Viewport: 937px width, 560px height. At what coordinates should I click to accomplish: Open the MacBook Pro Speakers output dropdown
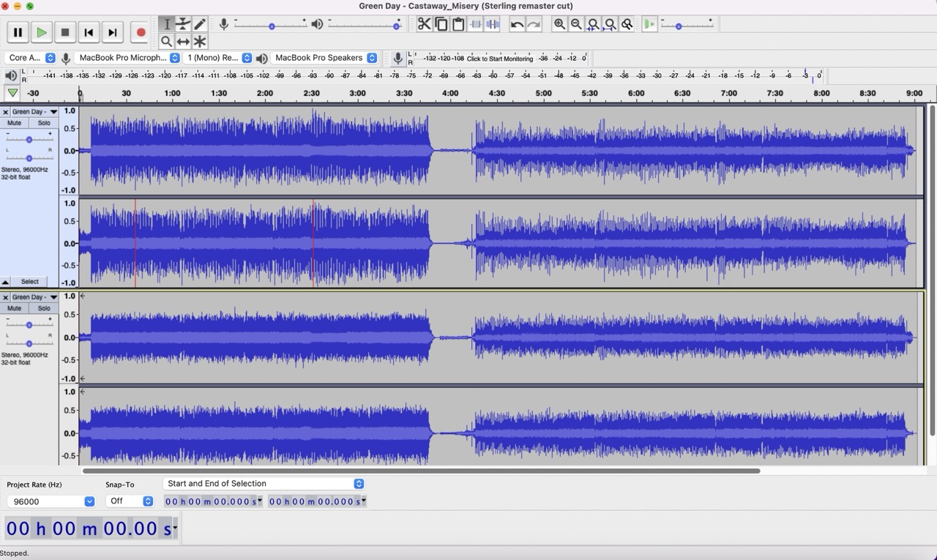tap(326, 58)
